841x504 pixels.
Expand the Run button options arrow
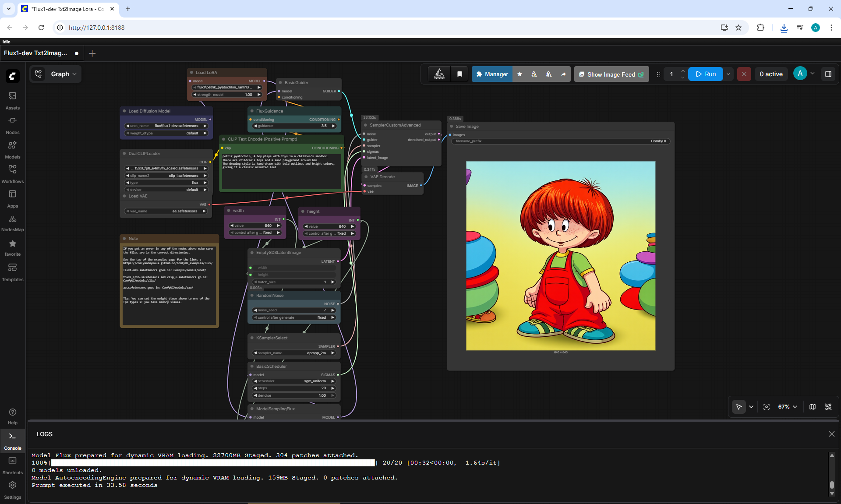[x=728, y=74]
